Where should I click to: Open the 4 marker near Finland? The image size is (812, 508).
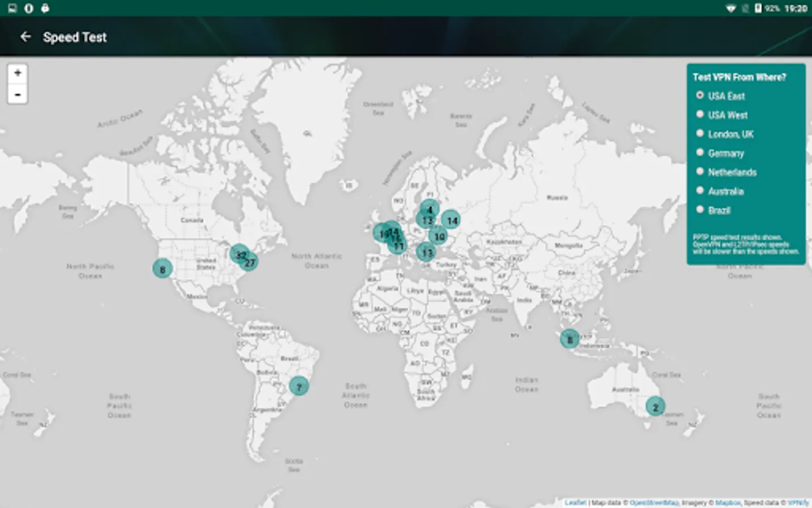[430, 209]
